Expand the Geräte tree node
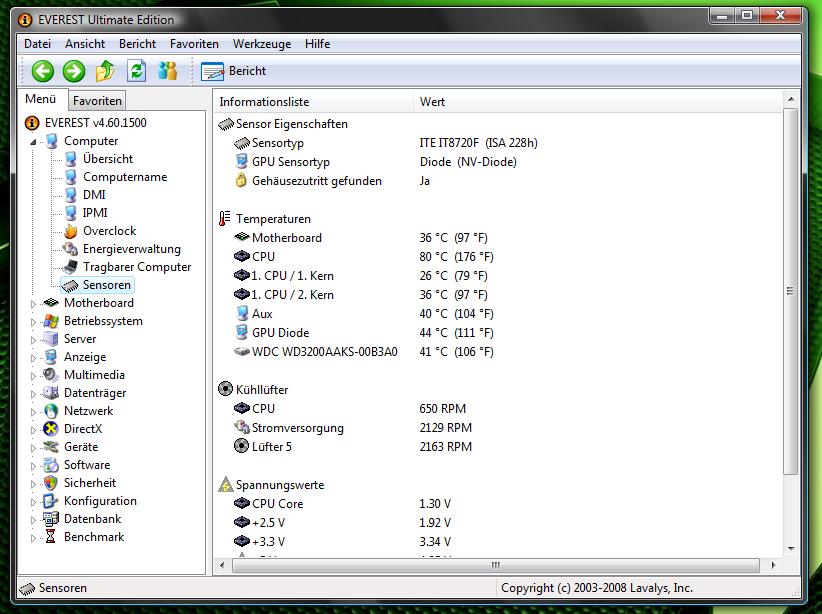This screenshot has width=822, height=614. (x=33, y=448)
